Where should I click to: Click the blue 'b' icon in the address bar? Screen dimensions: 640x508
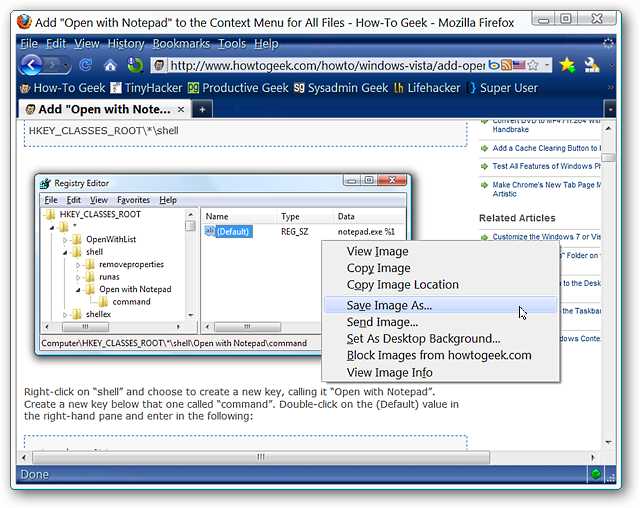coord(494,65)
